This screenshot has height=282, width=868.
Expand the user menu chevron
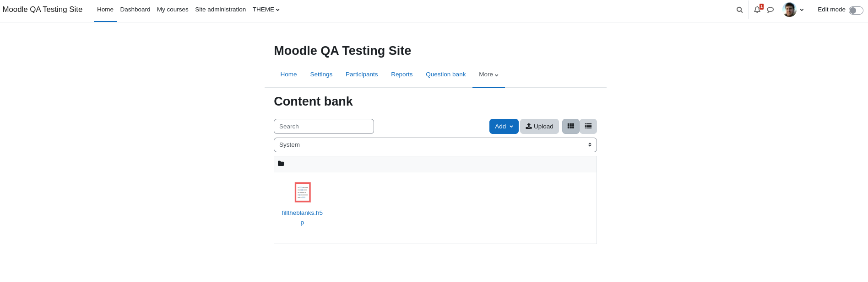[802, 10]
